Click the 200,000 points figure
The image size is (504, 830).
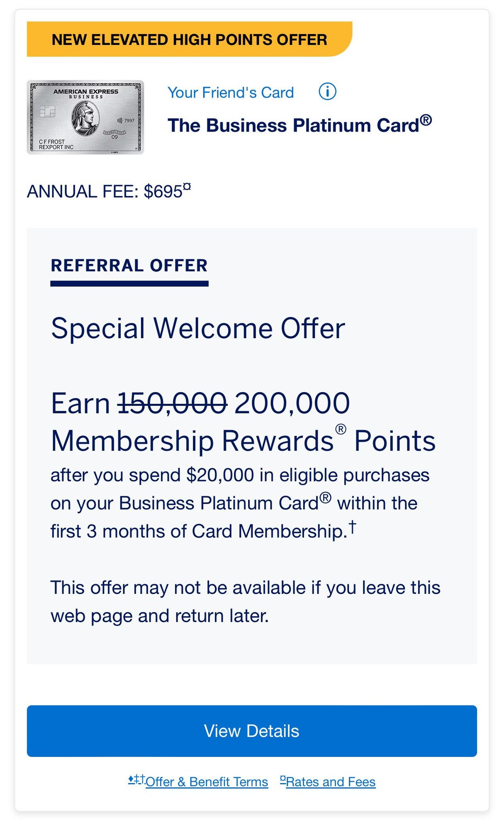tap(292, 403)
